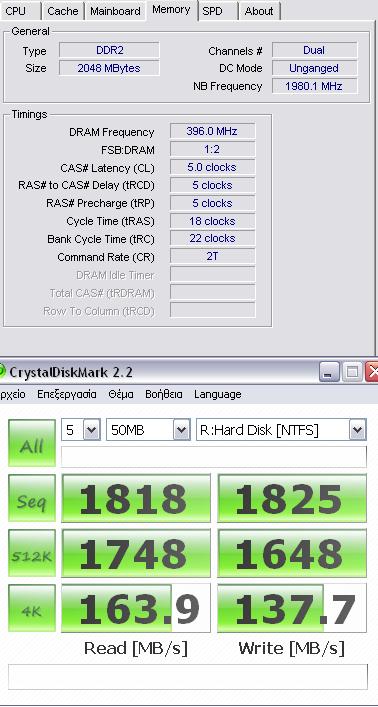This screenshot has height=707, width=378.
Task: Click the 1825 sequential write result
Action: tap(292, 498)
